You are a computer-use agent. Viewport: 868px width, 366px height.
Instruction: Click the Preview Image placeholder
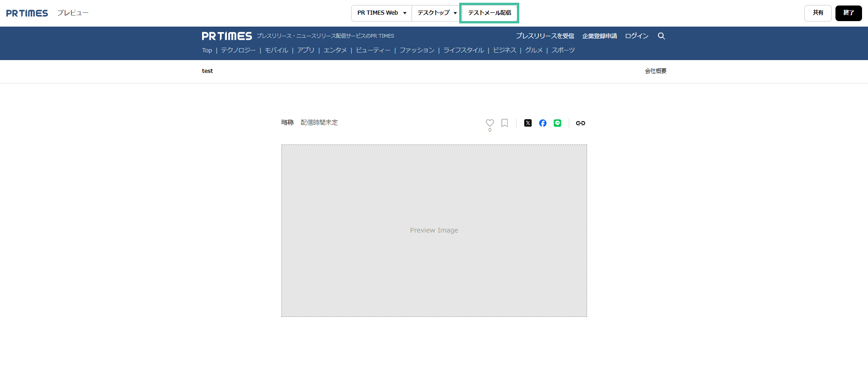point(434,230)
